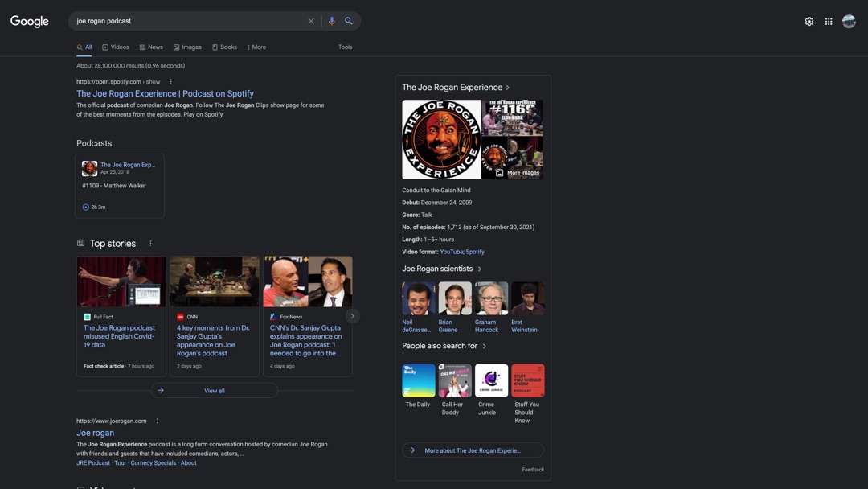Expand Joe Rogan scientists section
Viewport: 868px width, 489px height.
[442, 269]
